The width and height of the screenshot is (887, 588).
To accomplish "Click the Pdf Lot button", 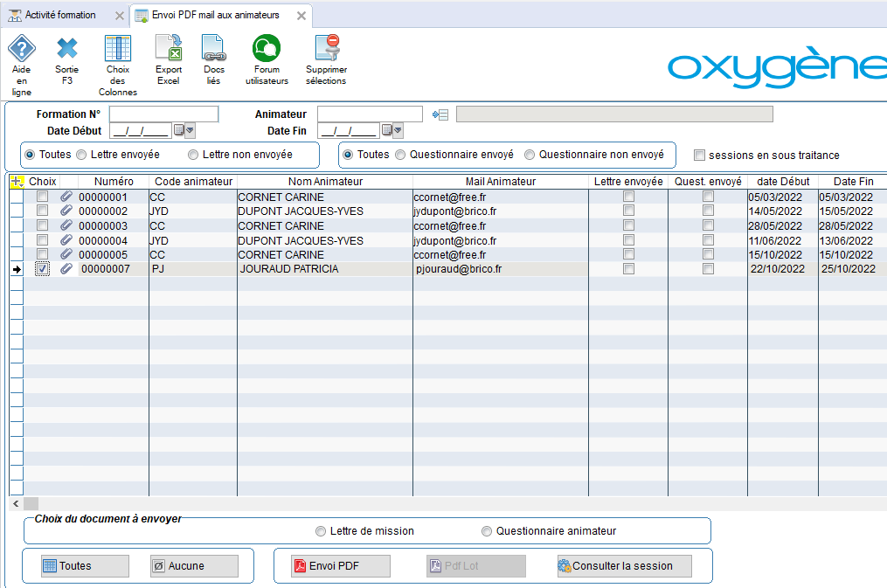I will coord(475,566).
